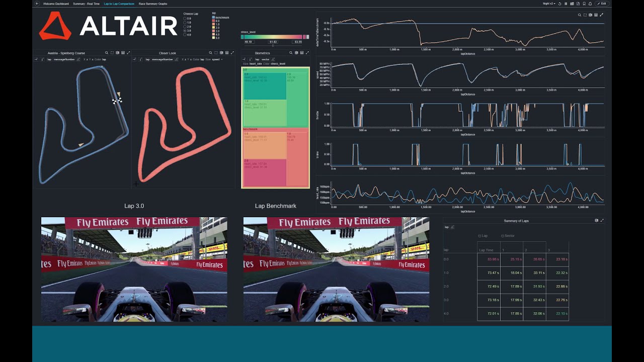Open the Night v2 theme dropdown

[x=549, y=4]
